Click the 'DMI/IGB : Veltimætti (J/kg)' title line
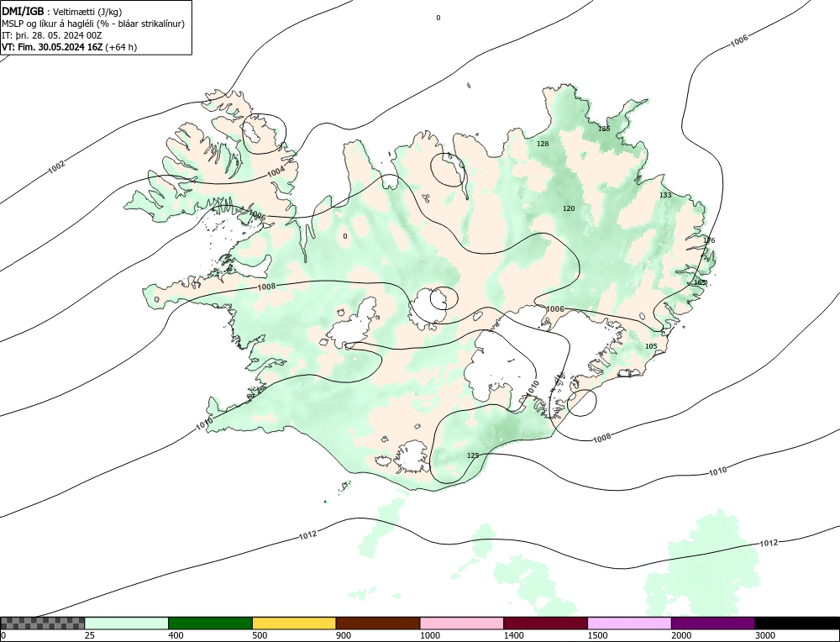 click(x=62, y=12)
